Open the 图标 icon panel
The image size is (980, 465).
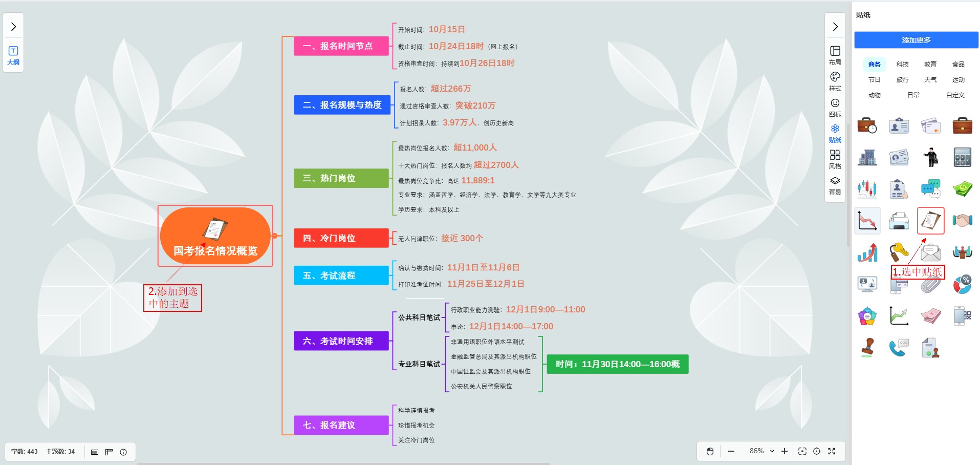835,107
